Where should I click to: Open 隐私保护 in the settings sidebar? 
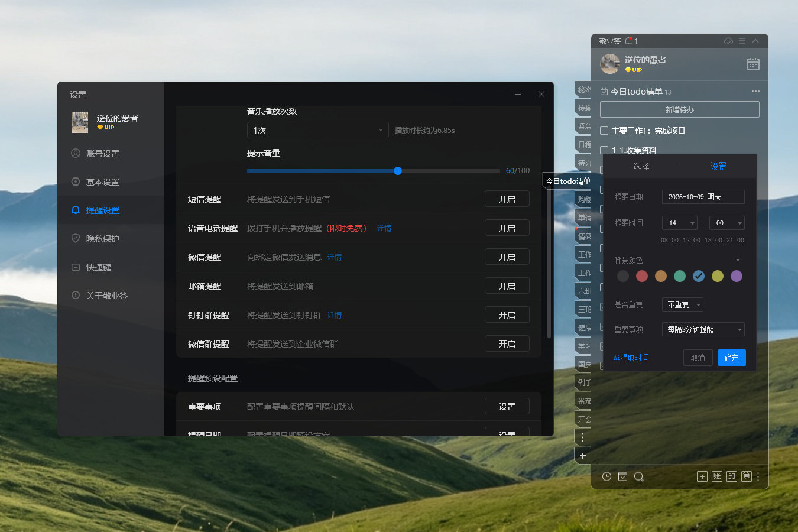[x=103, y=239]
